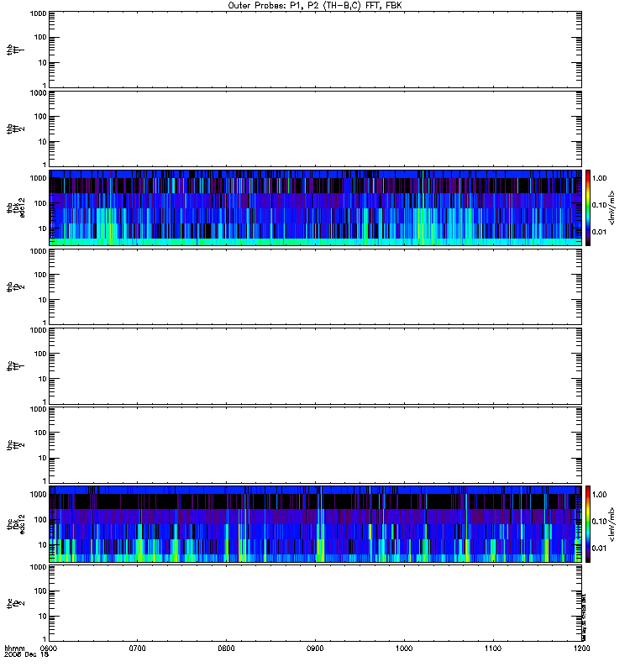630x672 pixels.
Task: Click the "100" y-axis label of thb fbk panel
Action: tap(39, 203)
